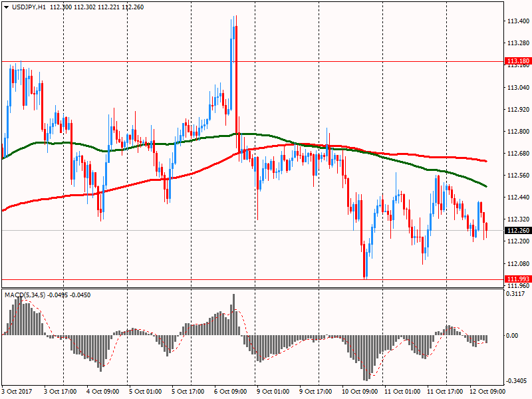The height and width of the screenshot is (399, 532).
Task: Click the lowest red candle touching 111.993
Action: [364, 261]
